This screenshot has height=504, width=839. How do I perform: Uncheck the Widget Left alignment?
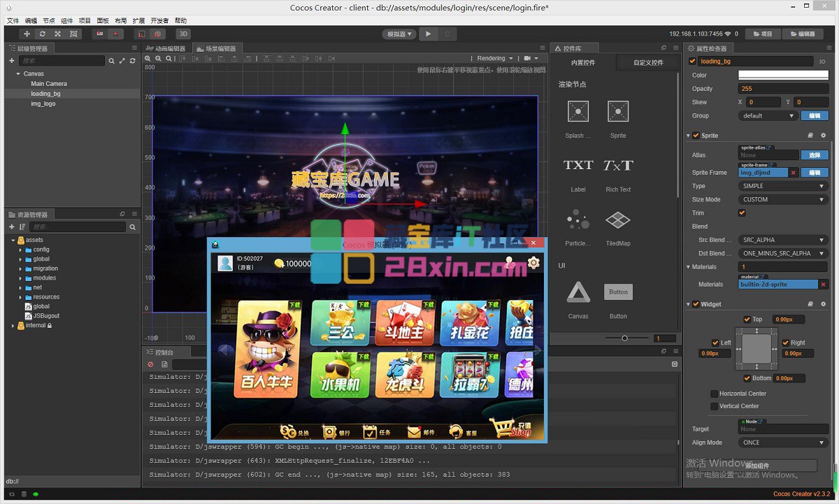tap(715, 343)
